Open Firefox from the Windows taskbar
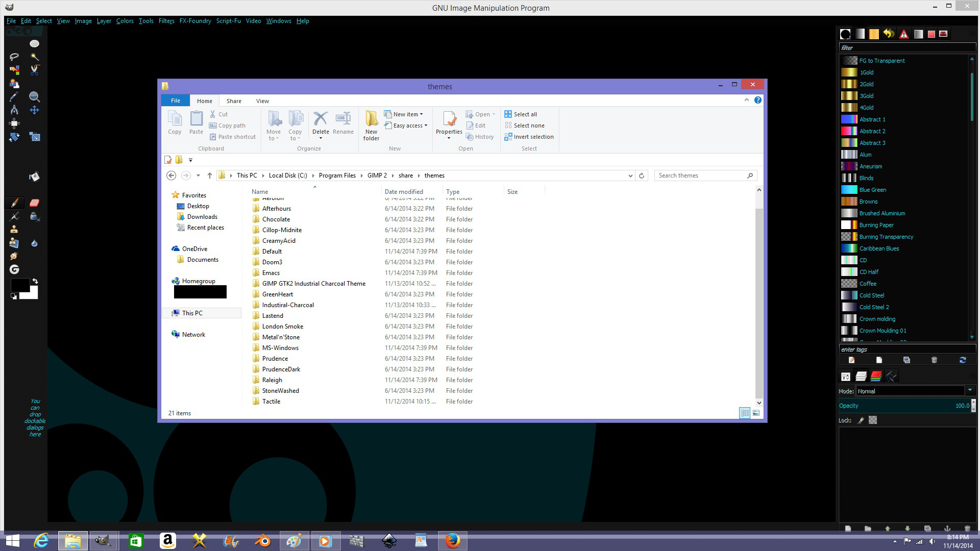Screen dimensions: 980x551 coord(453,540)
